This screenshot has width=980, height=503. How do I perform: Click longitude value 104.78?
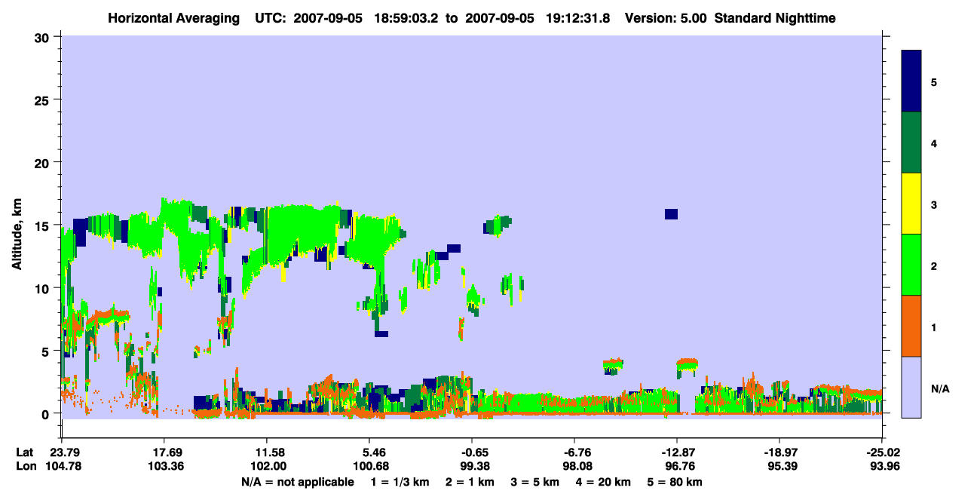pyautogui.click(x=62, y=466)
